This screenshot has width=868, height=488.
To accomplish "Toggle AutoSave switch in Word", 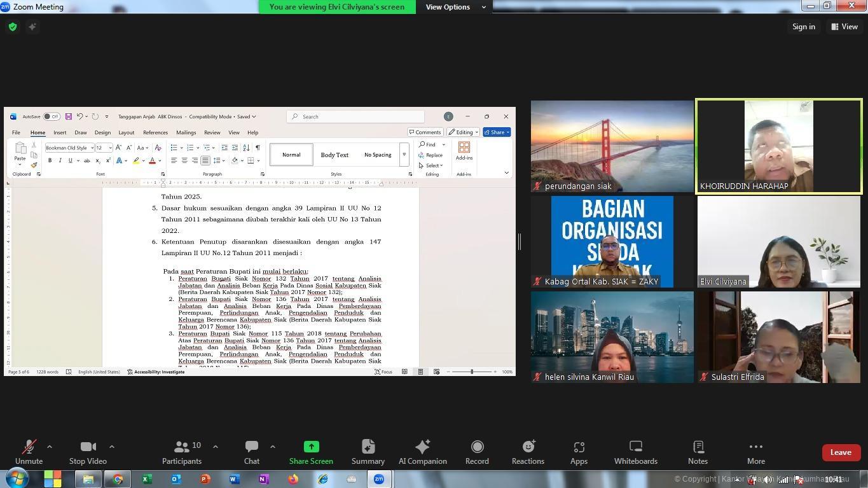I will [52, 116].
